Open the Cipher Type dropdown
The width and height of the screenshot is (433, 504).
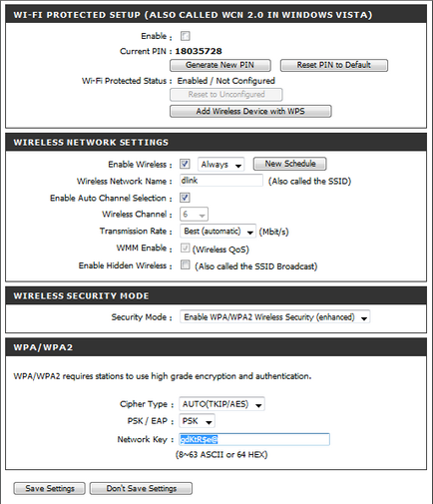221,404
